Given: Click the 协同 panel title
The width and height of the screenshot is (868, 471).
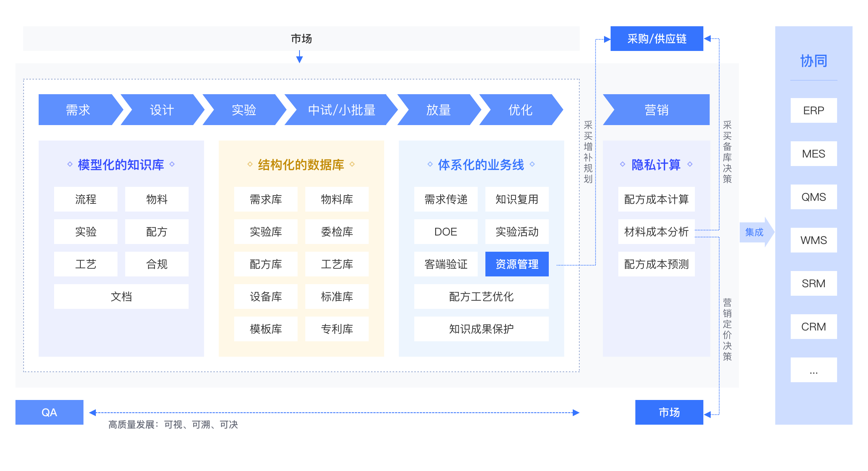Looking at the screenshot, I should 814,61.
